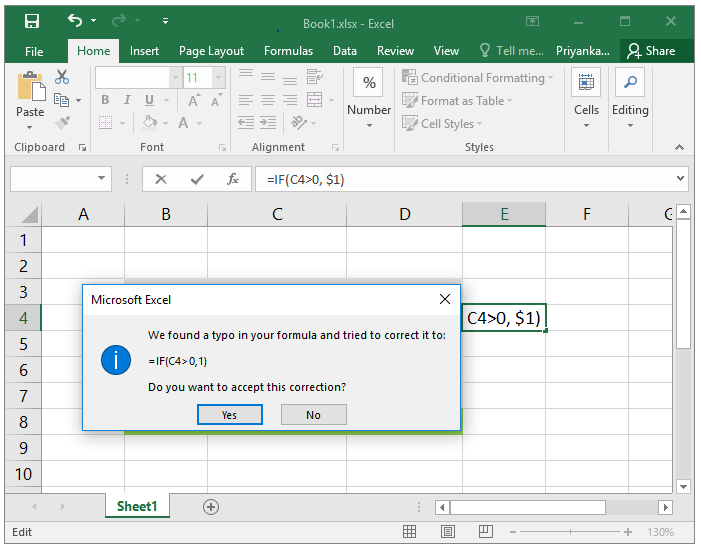Collapse the ribbon with the chevron
Image resolution: width=701 pixels, height=550 pixels.
(680, 147)
